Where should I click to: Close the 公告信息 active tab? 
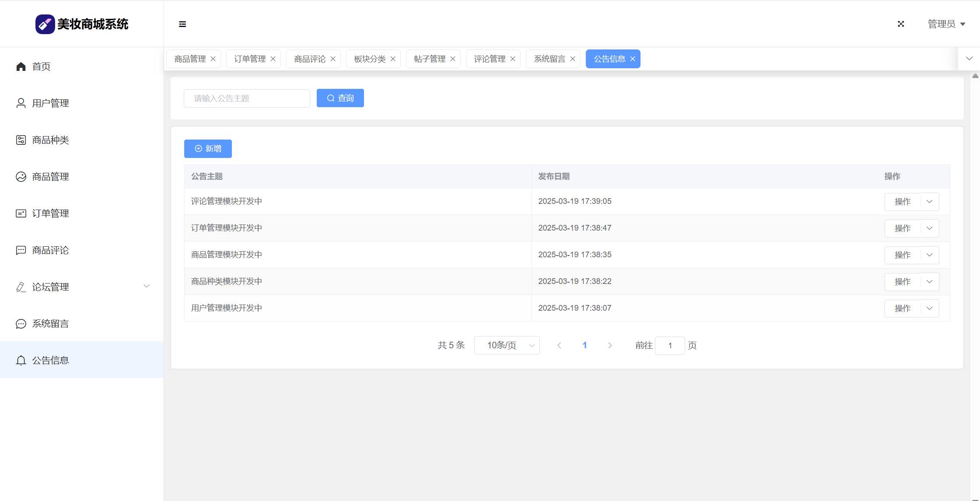[x=633, y=59]
